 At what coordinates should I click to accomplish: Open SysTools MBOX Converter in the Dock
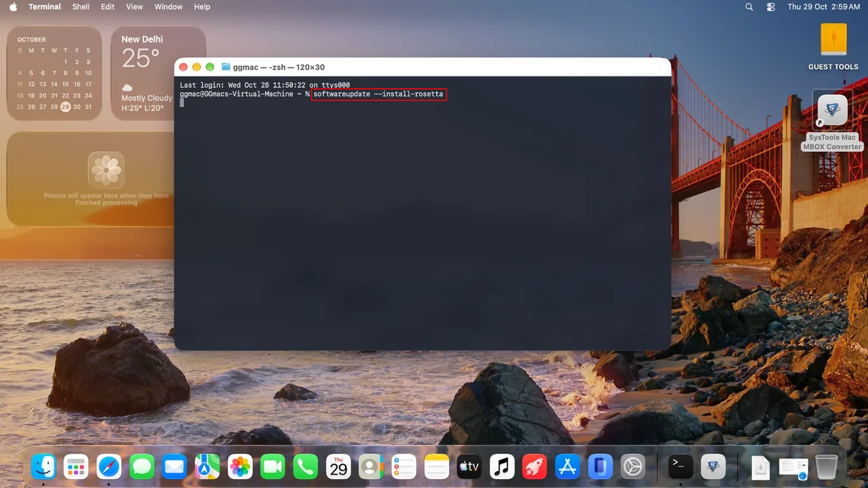point(713,466)
